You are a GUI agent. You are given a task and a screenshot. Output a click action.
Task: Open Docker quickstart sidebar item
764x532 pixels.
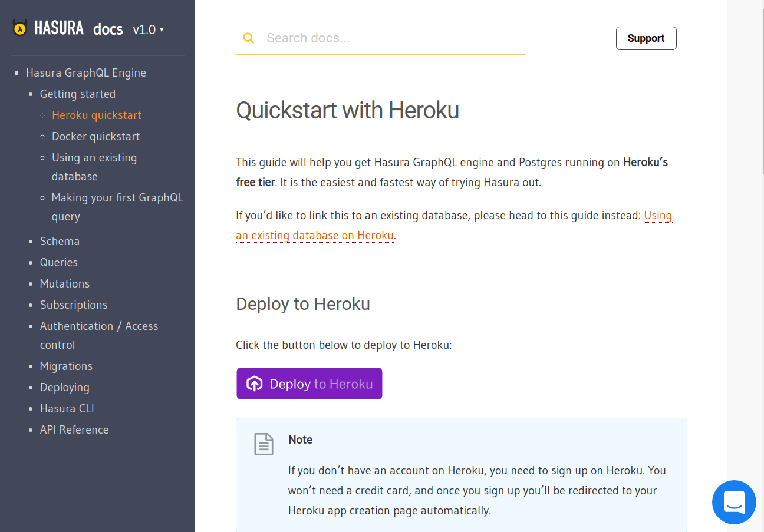click(x=96, y=137)
